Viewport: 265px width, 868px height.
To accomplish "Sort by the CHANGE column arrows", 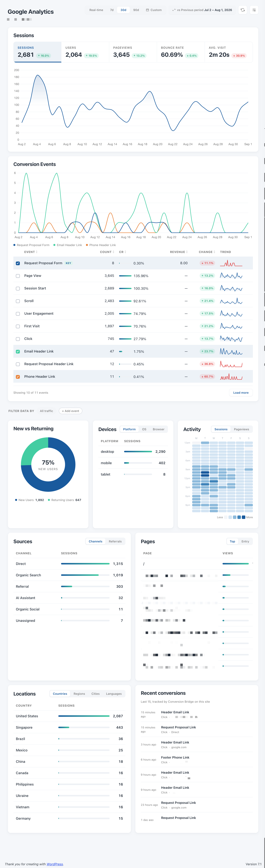I will pyautogui.click(x=214, y=252).
